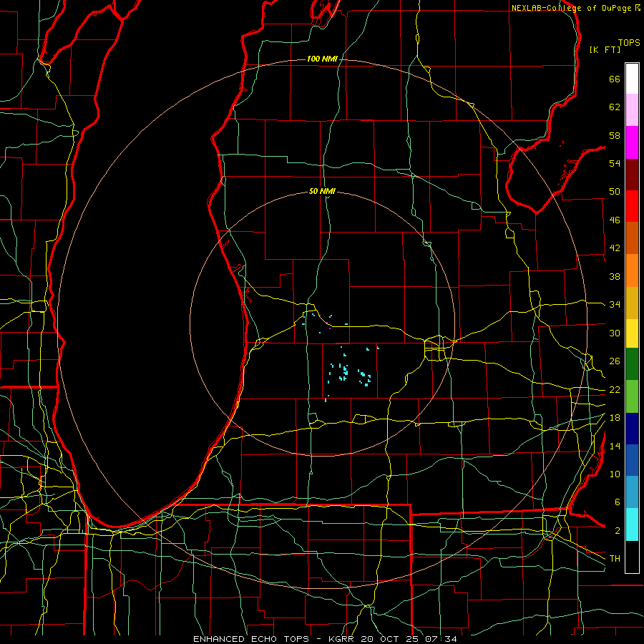Click the magenta 58 kft legend swatch
Image resolution: width=644 pixels, height=644 pixels.
click(632, 142)
